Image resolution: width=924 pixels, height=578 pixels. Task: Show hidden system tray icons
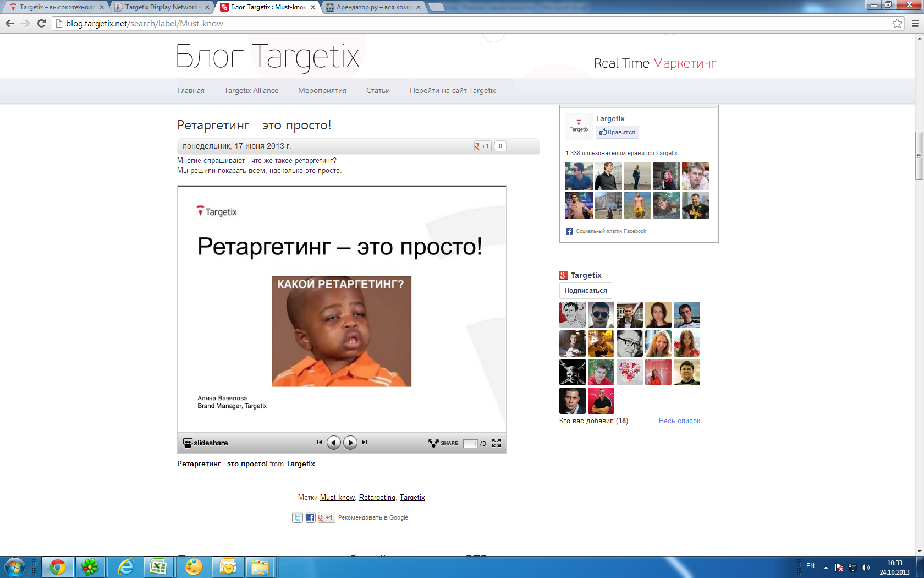coord(826,568)
